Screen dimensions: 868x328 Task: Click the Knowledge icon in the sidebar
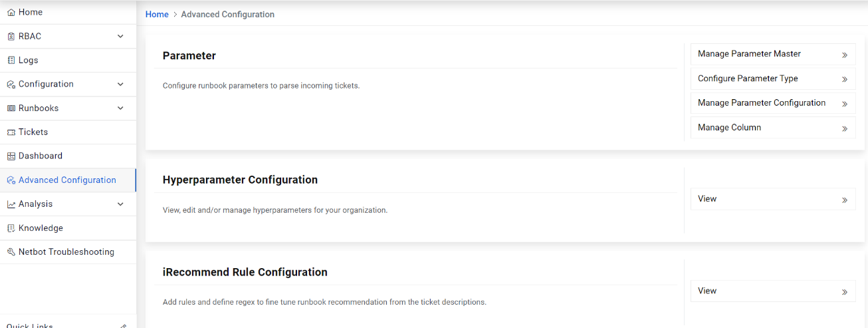coord(11,228)
